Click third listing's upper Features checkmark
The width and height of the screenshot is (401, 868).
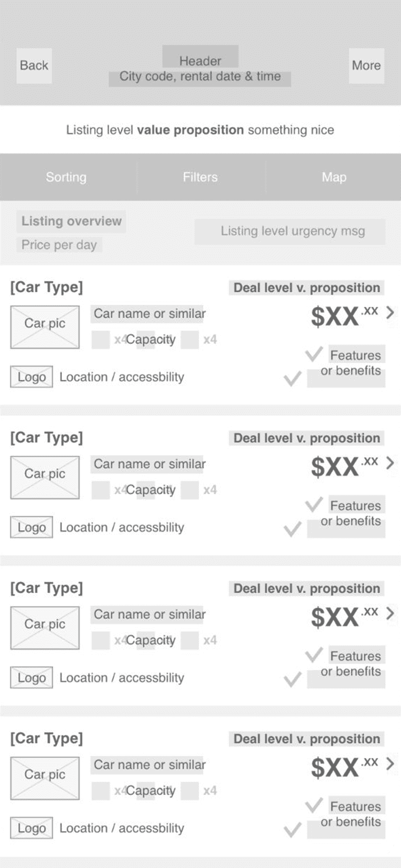coord(314,654)
